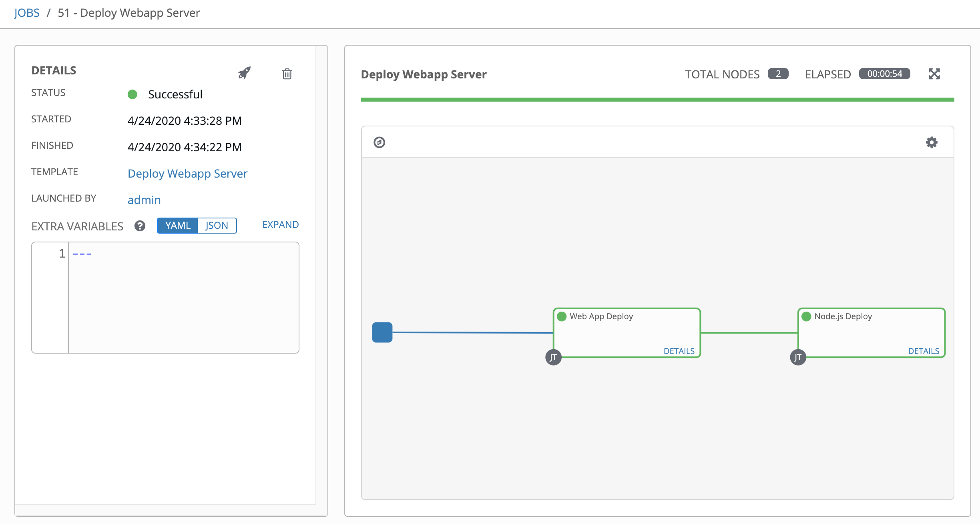
Task: Click the started time 4/24/2020 4:33:28 PM
Action: point(185,121)
